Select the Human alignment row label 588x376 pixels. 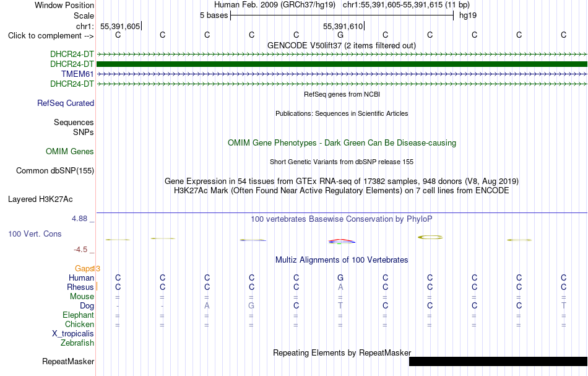81,278
